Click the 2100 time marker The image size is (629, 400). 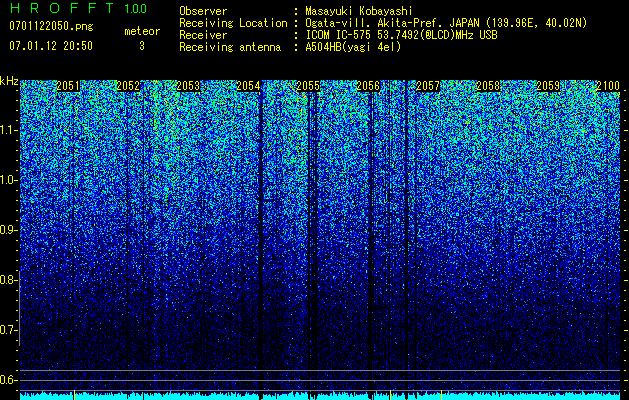coord(608,86)
